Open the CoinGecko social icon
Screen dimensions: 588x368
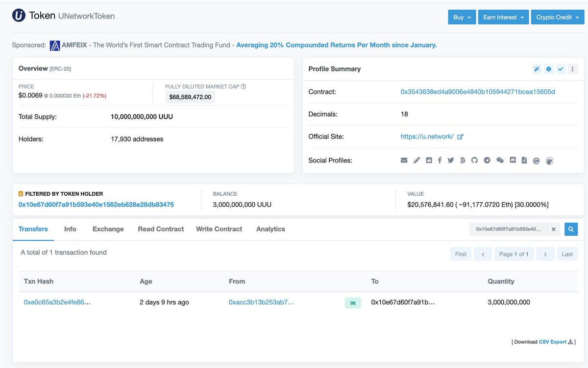(x=550, y=161)
